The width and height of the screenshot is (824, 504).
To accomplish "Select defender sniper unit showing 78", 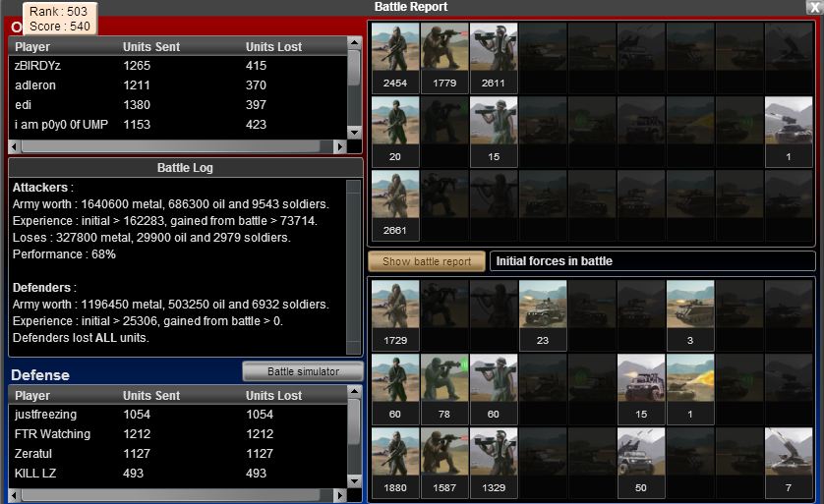I will (x=444, y=389).
